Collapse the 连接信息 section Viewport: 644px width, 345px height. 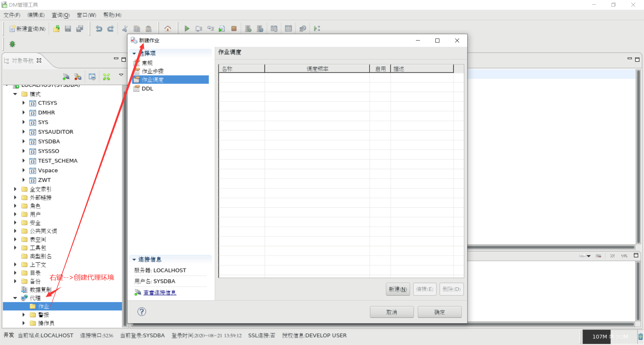tap(134, 260)
